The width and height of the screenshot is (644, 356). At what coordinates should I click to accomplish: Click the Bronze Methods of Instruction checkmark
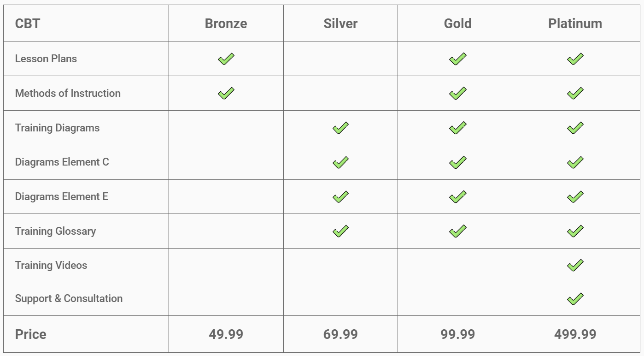(226, 94)
